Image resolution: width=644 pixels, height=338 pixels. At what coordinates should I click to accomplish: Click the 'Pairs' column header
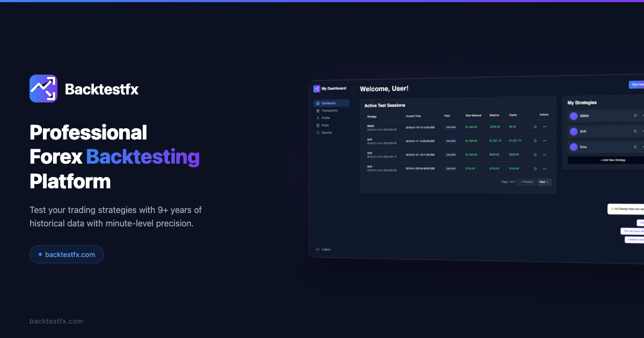tap(448, 116)
